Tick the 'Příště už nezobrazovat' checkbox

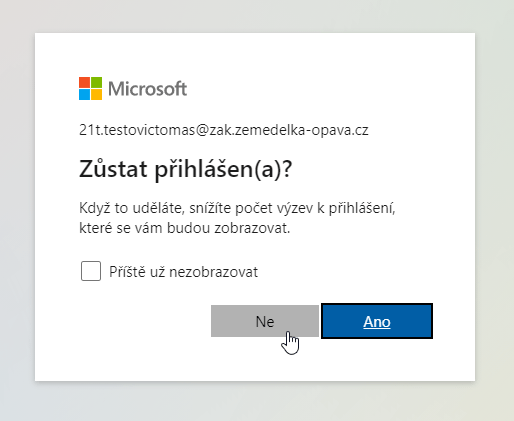[91, 271]
